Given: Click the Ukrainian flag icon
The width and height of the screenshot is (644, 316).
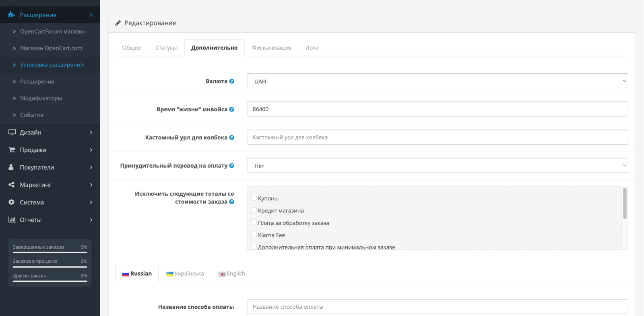Looking at the screenshot, I should 170,274.
